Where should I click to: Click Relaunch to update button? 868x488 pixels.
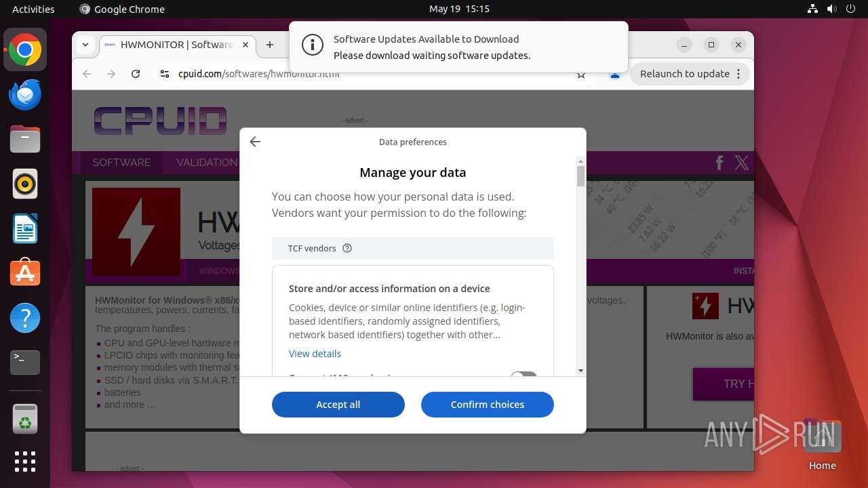(x=685, y=74)
